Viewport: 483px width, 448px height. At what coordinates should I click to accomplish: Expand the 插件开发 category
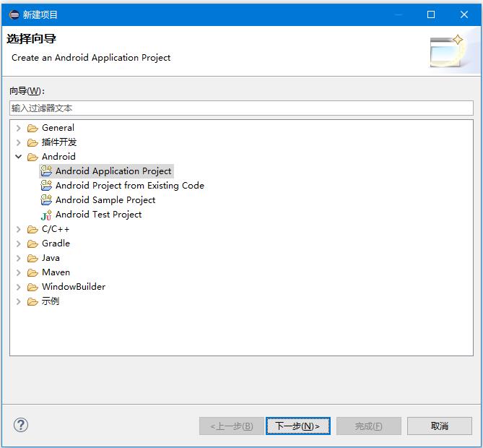click(19, 142)
